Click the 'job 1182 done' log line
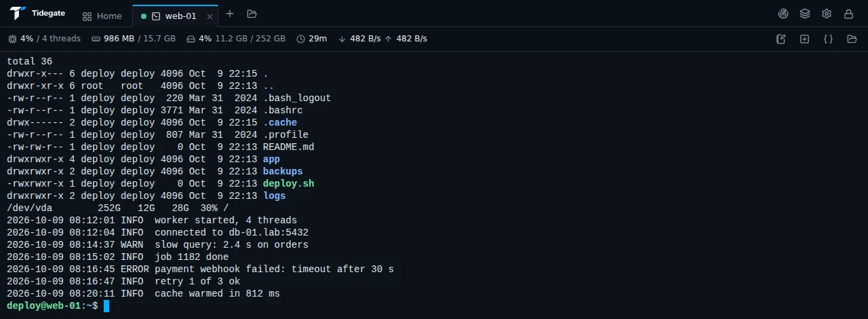The image size is (868, 319). coord(118,257)
